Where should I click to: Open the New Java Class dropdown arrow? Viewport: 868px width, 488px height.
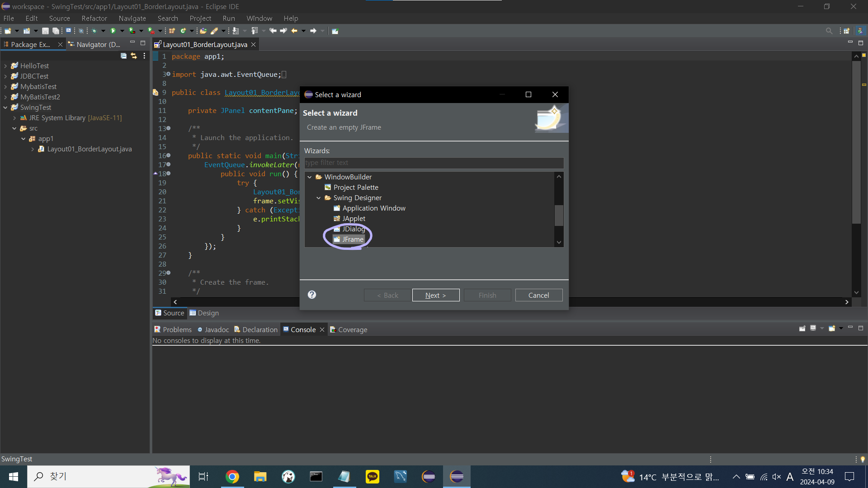pos(192,31)
